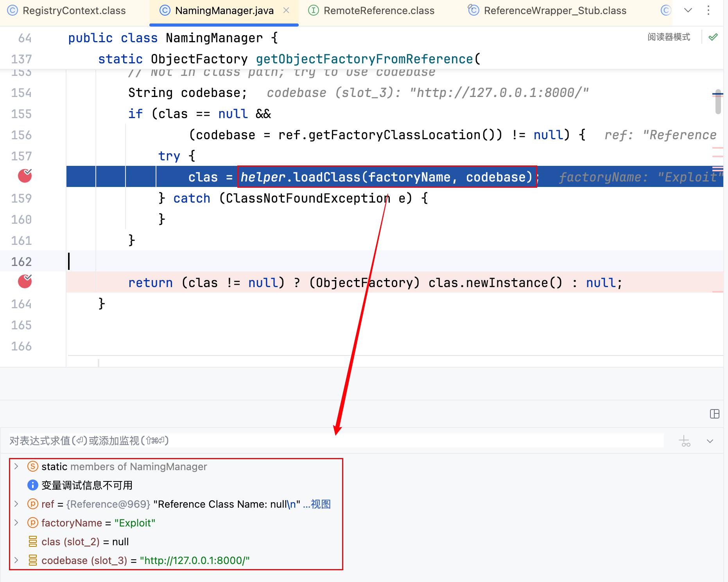Screen dimensions: 728x582
Task: Open the editor tabs overflow chevron
Action: click(x=688, y=11)
